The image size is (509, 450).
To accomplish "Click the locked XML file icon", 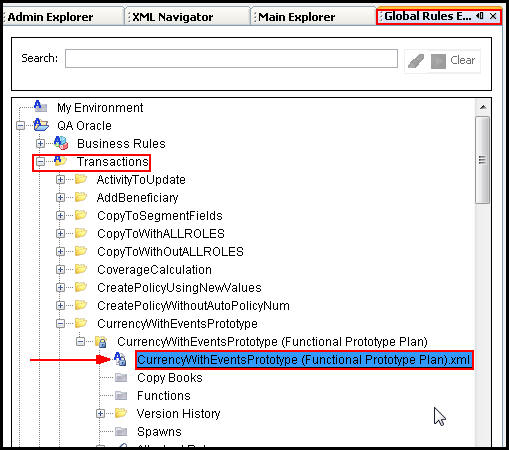I will [x=120, y=359].
